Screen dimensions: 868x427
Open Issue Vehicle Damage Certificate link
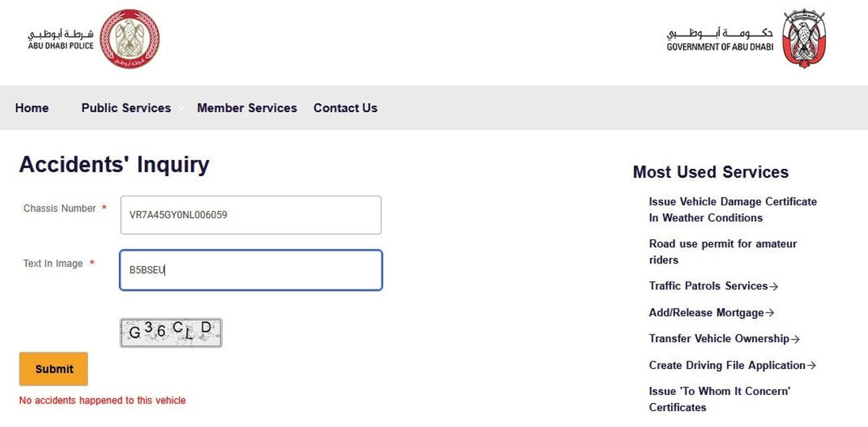pos(732,209)
